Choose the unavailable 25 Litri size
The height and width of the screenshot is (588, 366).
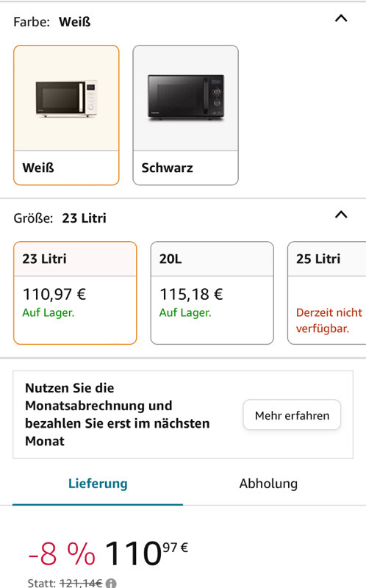click(326, 293)
